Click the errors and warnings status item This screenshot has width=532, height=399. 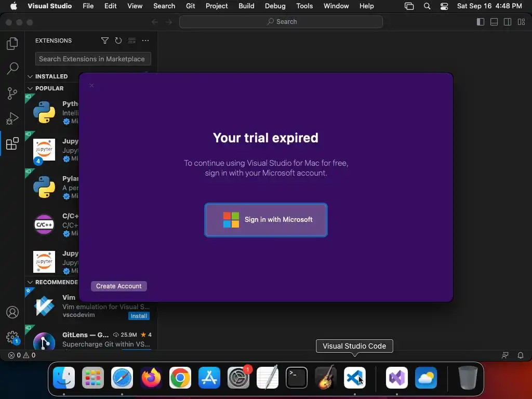tap(22, 355)
